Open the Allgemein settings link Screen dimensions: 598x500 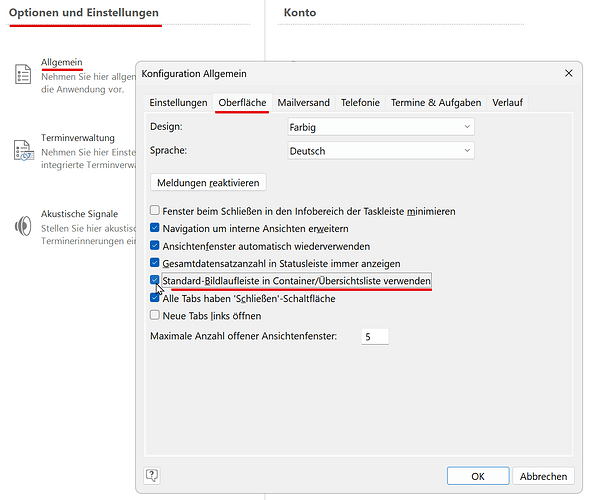coord(61,62)
